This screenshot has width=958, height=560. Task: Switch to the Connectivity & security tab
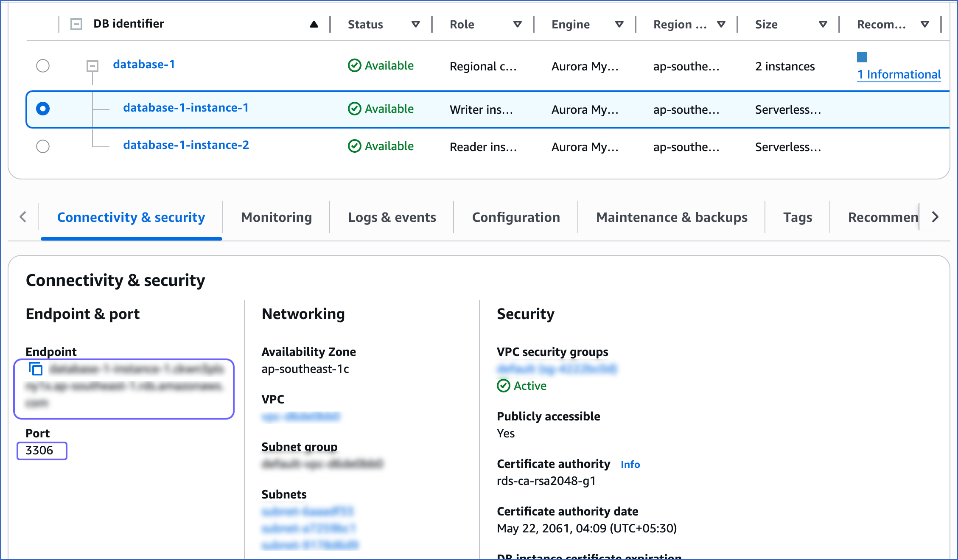tap(131, 217)
